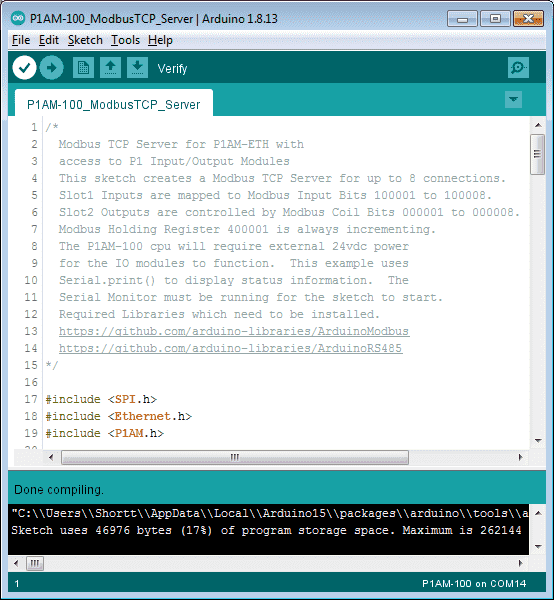Image resolution: width=554 pixels, height=600 pixels.
Task: Open the Edit menu
Action: click(x=49, y=40)
